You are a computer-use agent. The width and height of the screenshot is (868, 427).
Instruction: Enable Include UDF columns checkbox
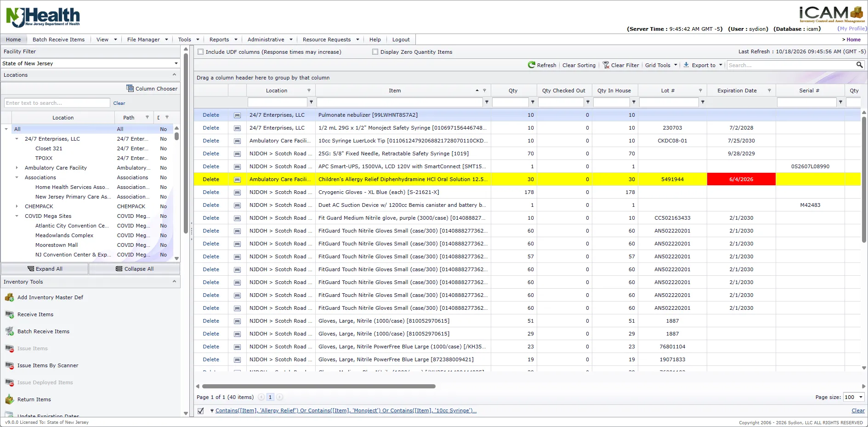(200, 52)
